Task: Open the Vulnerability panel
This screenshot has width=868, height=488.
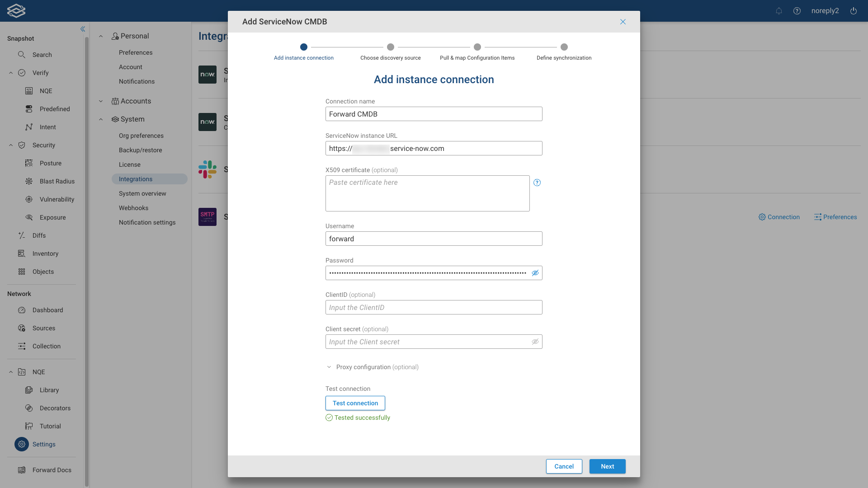Action: (57, 199)
